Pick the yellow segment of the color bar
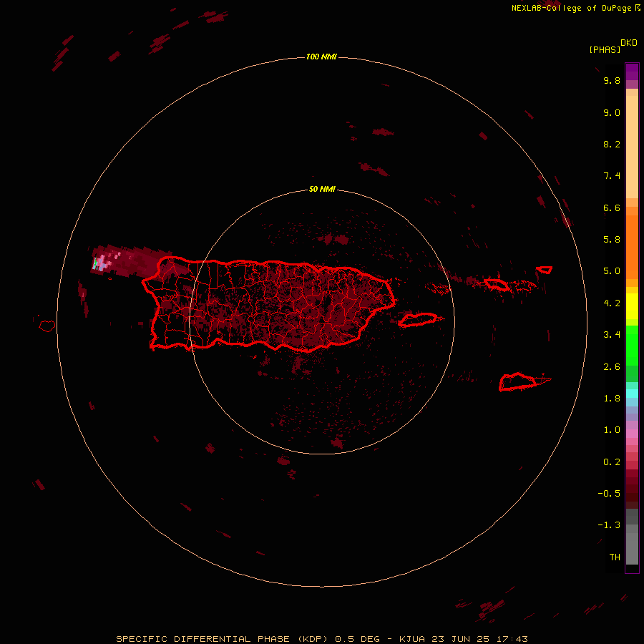The width and height of the screenshot is (644, 644). click(632, 306)
